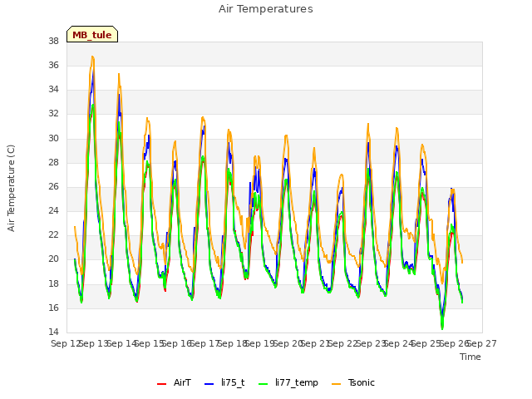Click the 26 y-axis tick label
The image size is (532, 399).
pyautogui.click(x=53, y=186)
